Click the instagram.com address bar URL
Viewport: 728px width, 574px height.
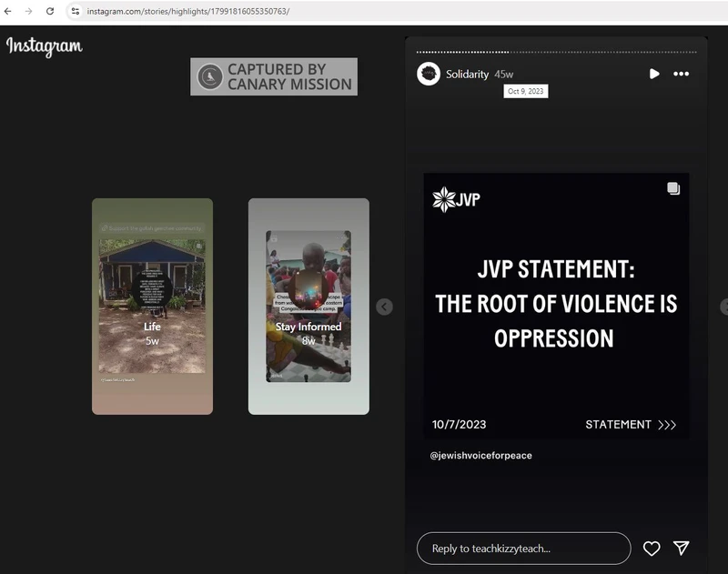point(188,11)
